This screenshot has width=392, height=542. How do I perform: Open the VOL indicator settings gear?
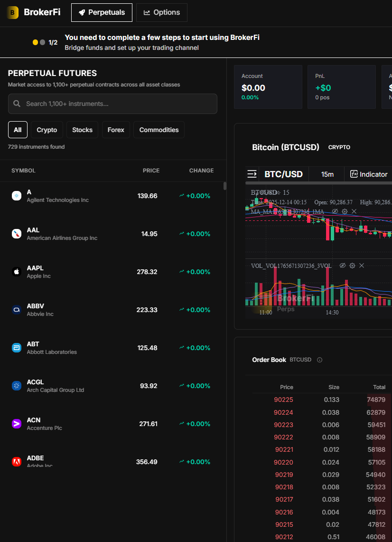tap(352, 266)
